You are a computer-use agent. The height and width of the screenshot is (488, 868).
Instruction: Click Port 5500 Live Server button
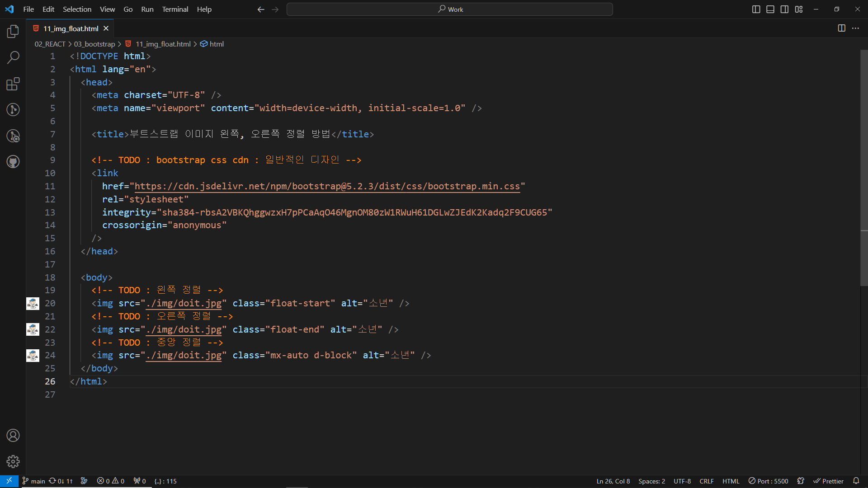tap(768, 481)
